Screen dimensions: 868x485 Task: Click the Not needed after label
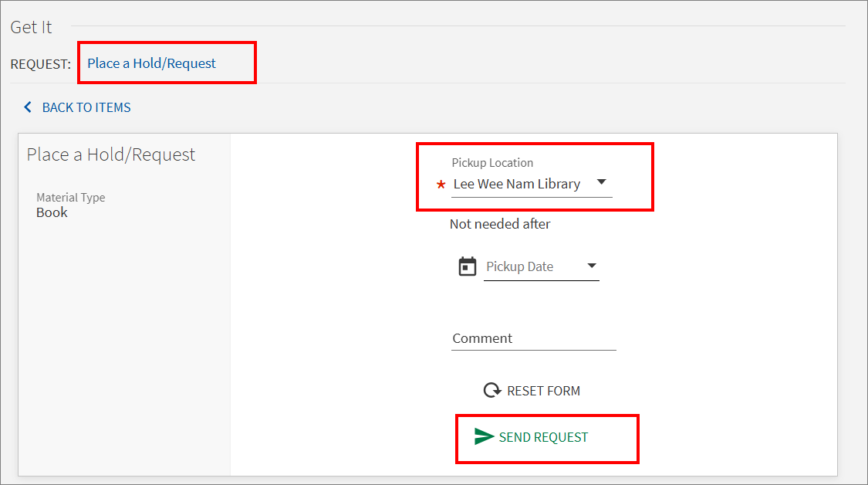(500, 224)
